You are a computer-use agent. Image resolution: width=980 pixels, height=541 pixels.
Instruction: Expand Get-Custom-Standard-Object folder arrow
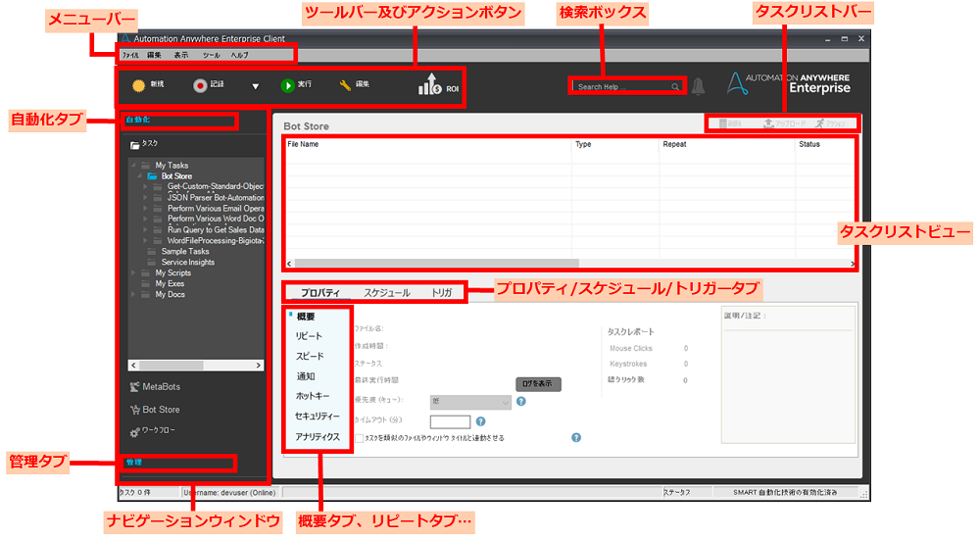146,187
